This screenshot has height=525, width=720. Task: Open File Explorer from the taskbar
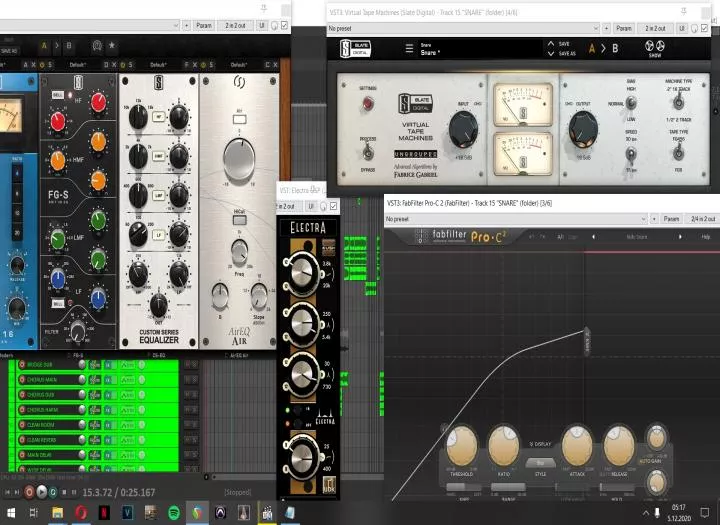[x=57, y=513]
